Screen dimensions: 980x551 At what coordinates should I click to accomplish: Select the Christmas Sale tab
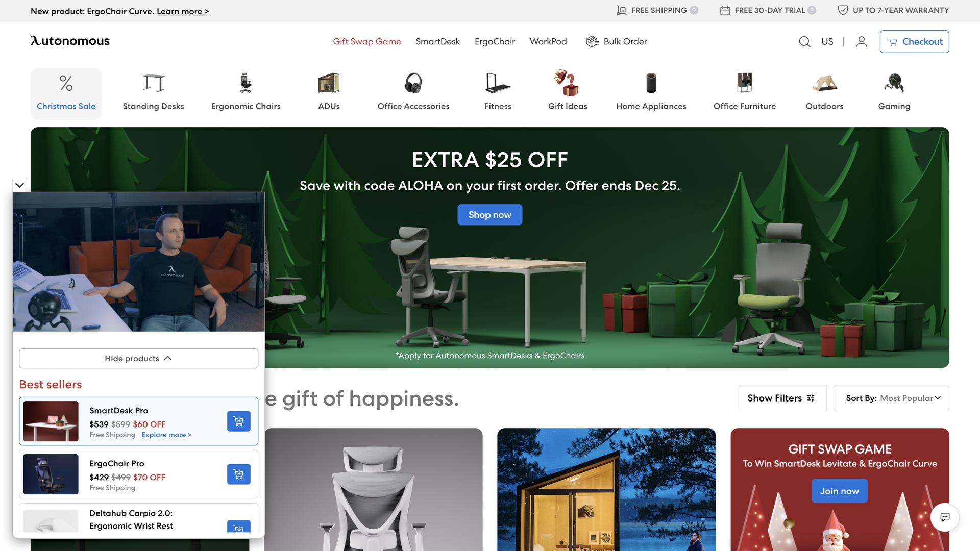66,94
